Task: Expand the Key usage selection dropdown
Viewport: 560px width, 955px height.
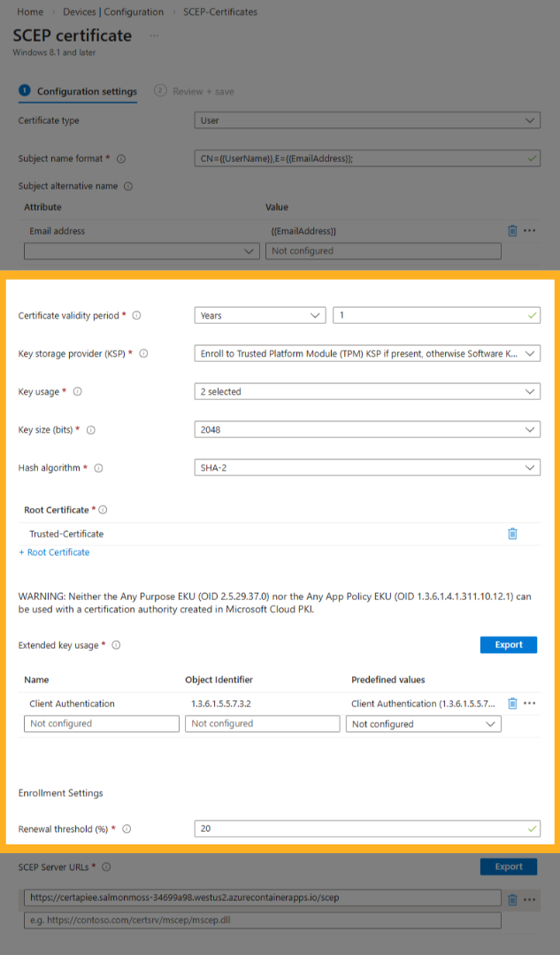Action: coord(366,391)
